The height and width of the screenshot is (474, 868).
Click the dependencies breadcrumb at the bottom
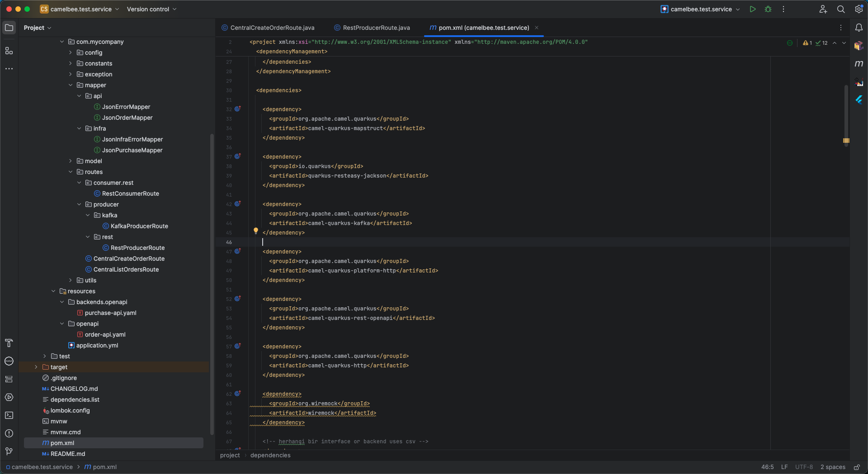(x=270, y=455)
